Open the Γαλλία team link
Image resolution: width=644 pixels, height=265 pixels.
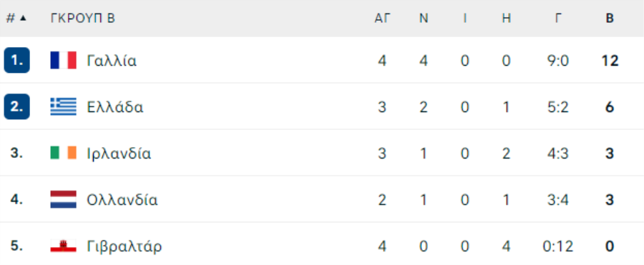112,61
